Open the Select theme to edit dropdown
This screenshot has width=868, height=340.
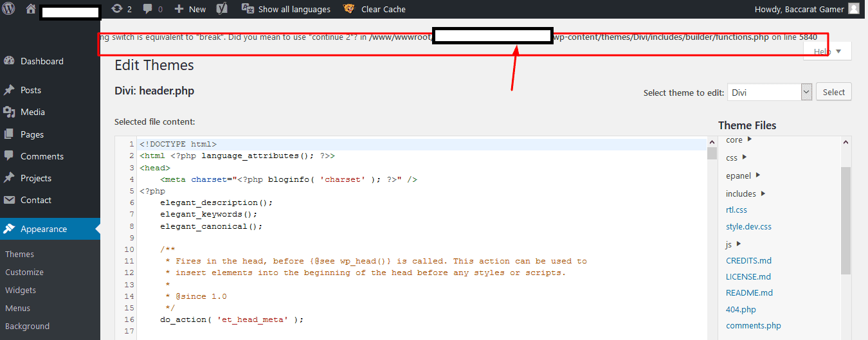click(770, 92)
